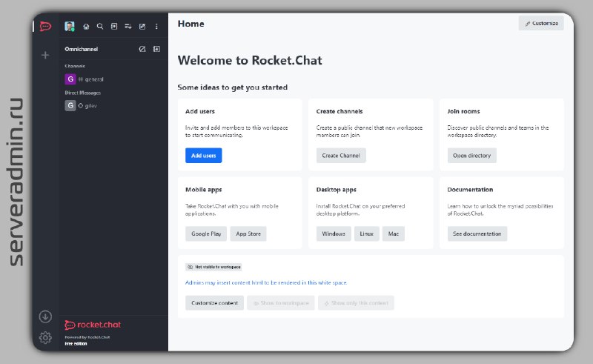Open the three-dot administration menu
The image size is (593, 364).
click(x=156, y=27)
